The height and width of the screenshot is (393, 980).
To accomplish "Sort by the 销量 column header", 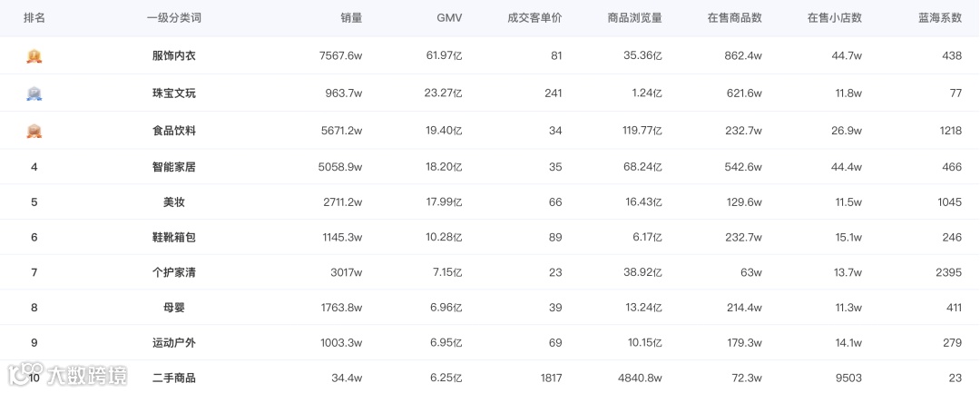I will tap(351, 18).
